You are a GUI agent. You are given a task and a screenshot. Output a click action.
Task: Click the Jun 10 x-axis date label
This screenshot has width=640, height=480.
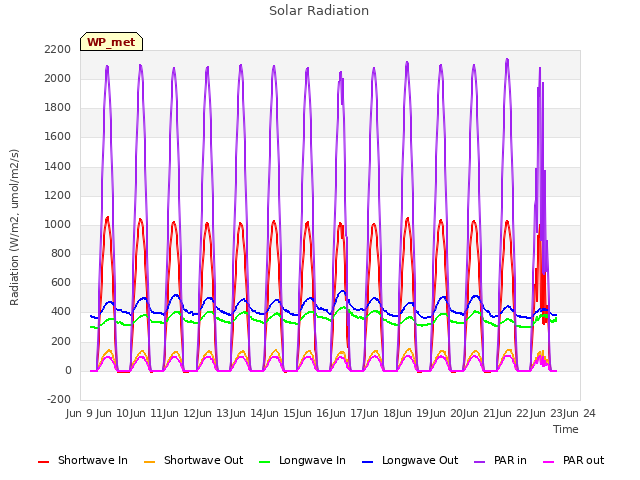point(113,413)
